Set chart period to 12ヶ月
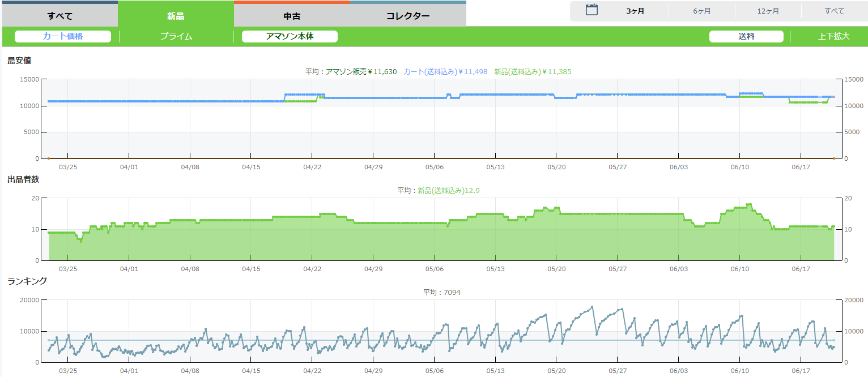This screenshot has height=377, width=868. (x=768, y=11)
